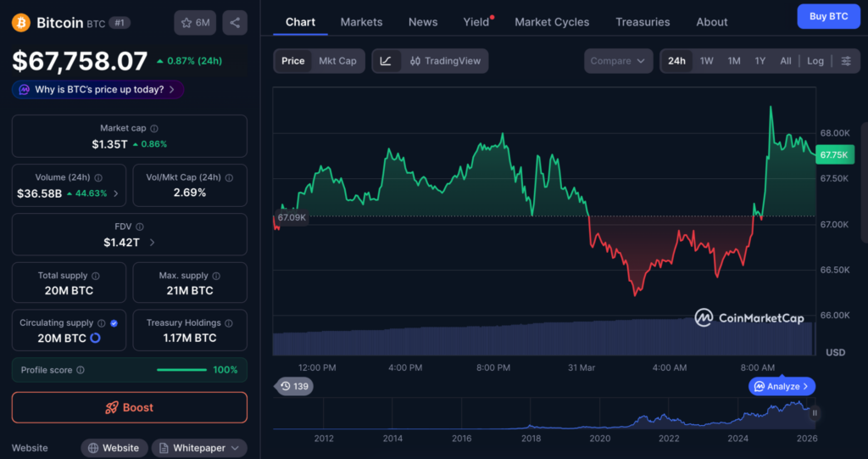868x459 pixels.
Task: Switch to the Market Cycles tab
Action: (x=552, y=22)
